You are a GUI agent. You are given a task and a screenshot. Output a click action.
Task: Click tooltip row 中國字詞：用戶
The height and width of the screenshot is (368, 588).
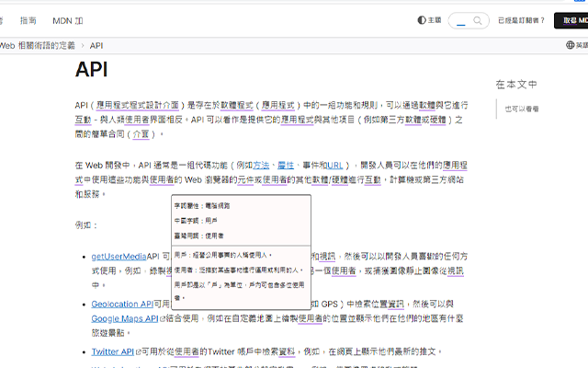(x=196, y=221)
